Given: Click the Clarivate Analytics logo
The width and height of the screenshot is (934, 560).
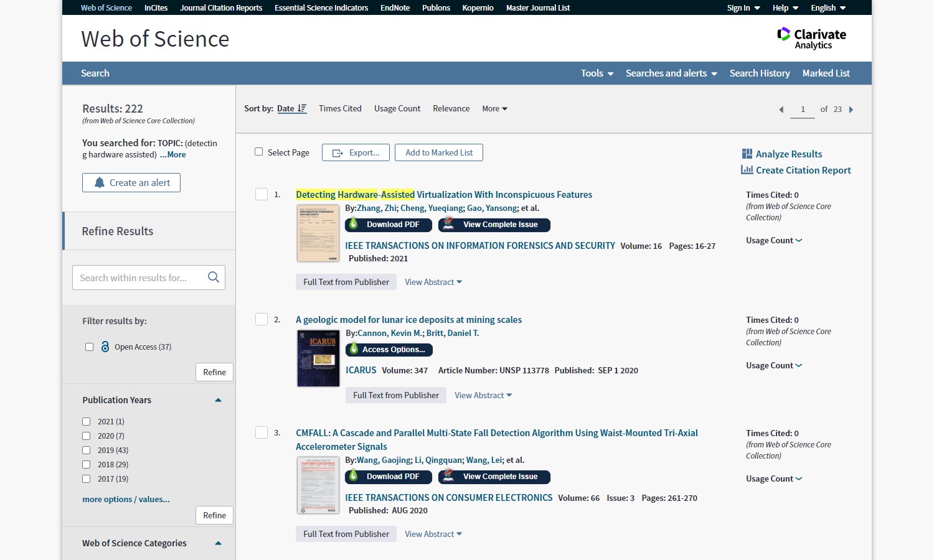Looking at the screenshot, I should pyautogui.click(x=812, y=39).
